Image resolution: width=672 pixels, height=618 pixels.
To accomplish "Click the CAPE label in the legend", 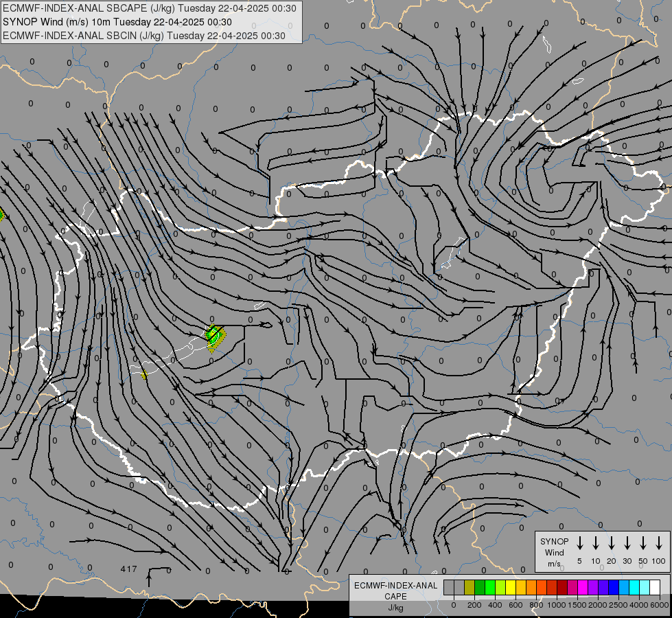I will (395, 597).
